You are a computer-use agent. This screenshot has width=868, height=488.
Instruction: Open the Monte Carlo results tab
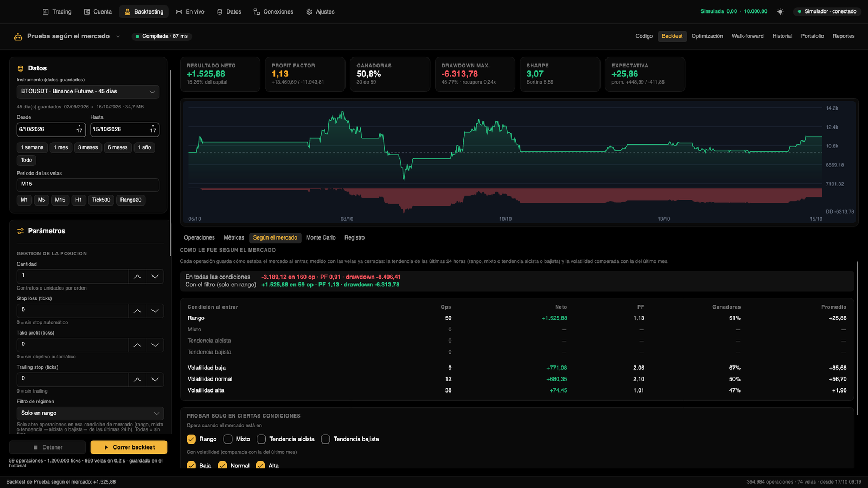(x=321, y=238)
